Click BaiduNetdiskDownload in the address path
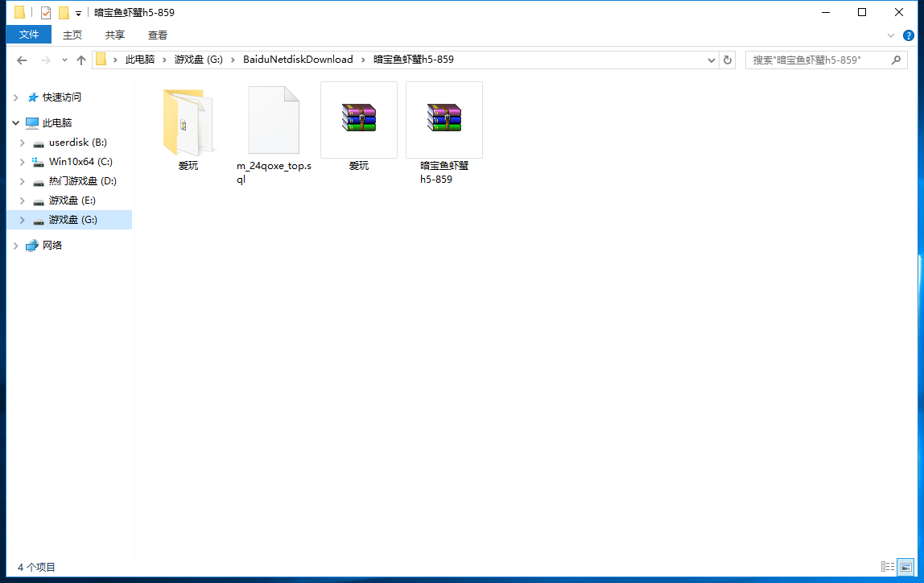The height and width of the screenshot is (583, 924). 298,60
